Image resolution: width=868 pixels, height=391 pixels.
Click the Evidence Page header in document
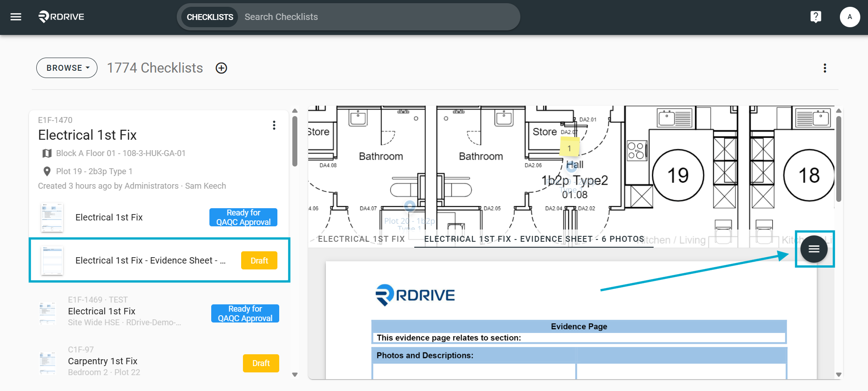tap(579, 326)
